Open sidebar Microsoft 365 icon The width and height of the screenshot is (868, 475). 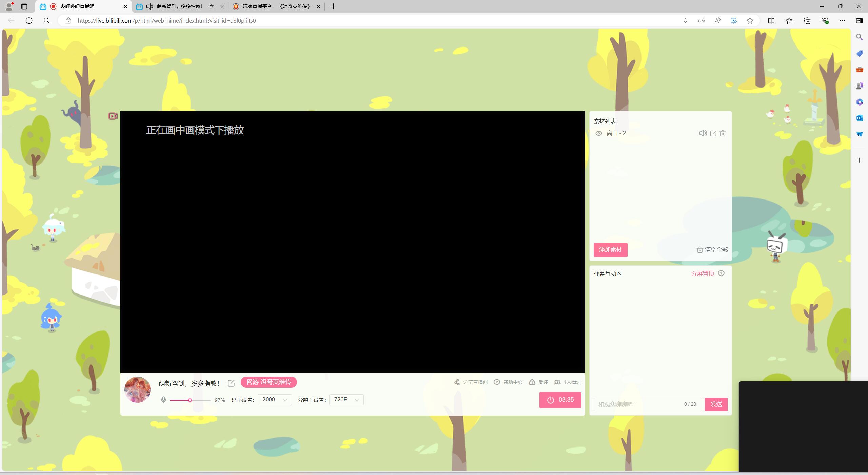(860, 102)
